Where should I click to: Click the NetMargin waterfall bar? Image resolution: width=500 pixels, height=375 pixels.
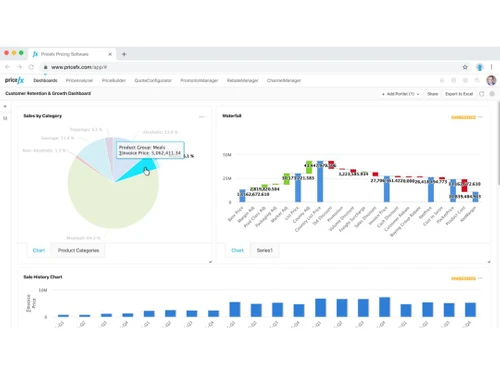point(475,197)
